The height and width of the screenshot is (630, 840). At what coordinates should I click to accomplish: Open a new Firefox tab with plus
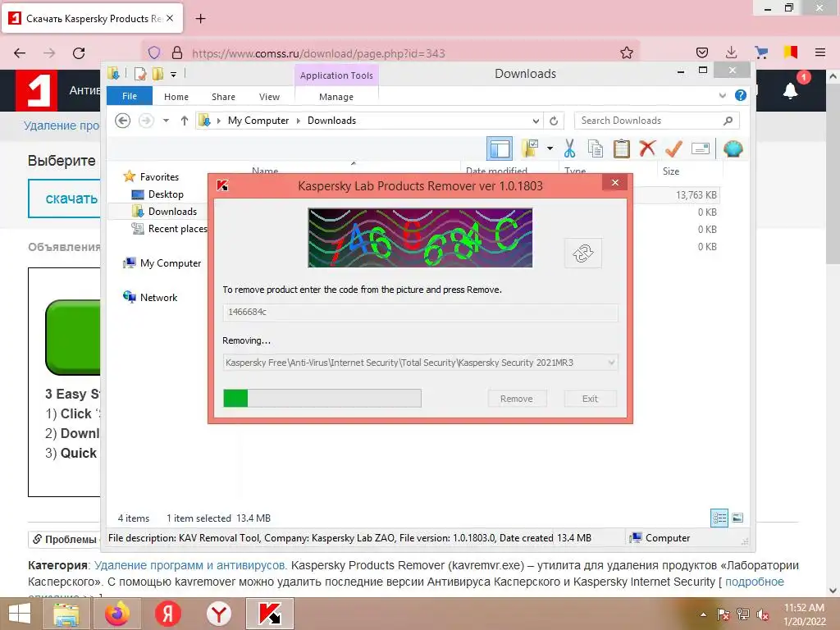[200, 19]
